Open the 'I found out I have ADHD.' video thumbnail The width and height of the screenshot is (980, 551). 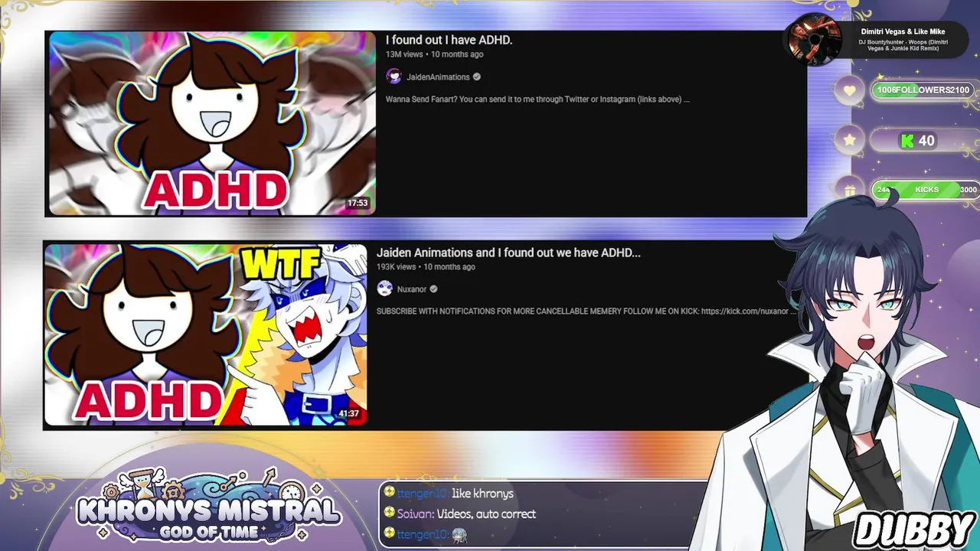[x=212, y=123]
